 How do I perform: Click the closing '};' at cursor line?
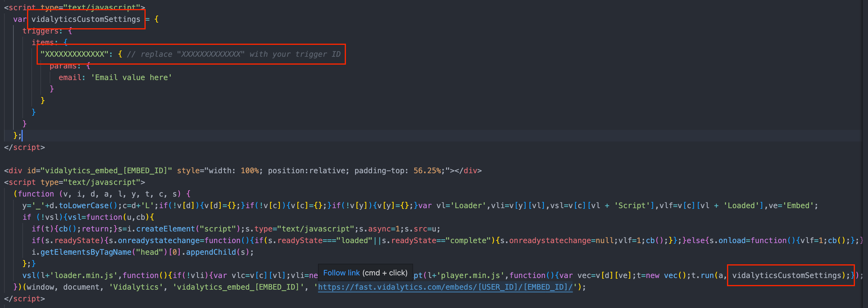(x=17, y=136)
